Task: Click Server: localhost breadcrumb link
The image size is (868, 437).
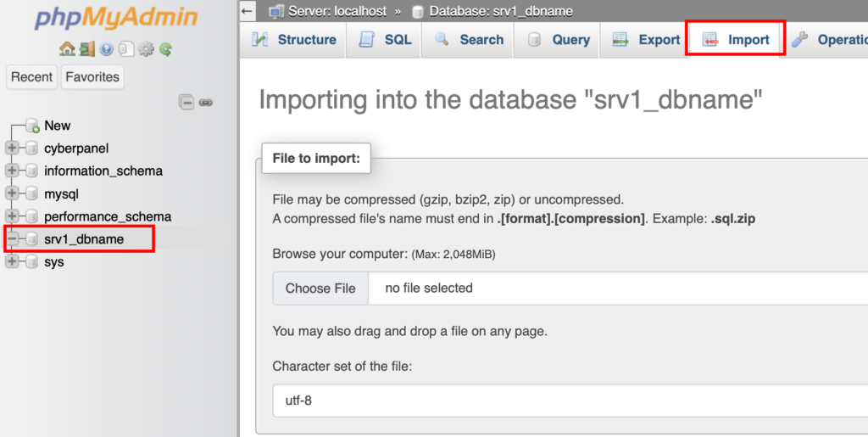Action: [x=337, y=11]
